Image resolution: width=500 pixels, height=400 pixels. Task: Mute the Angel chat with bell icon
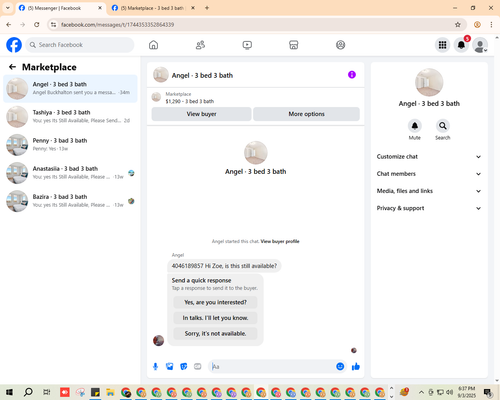(x=415, y=126)
